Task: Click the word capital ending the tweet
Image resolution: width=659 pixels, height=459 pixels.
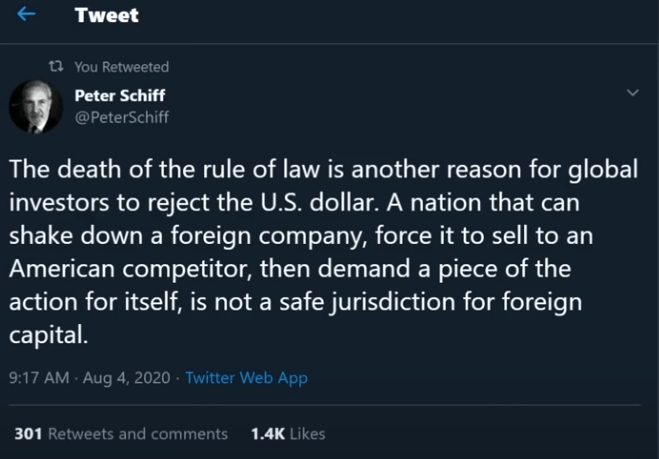Action: pyautogui.click(x=49, y=335)
